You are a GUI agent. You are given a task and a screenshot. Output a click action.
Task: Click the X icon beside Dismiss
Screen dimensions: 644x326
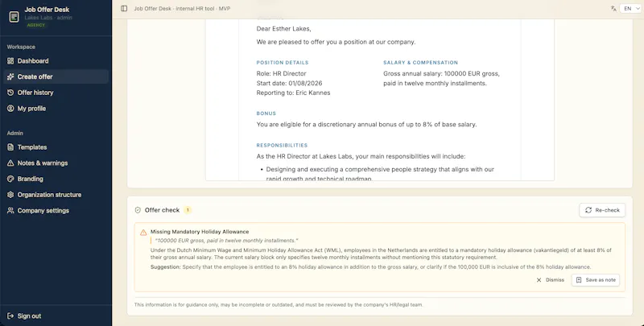pyautogui.click(x=539, y=280)
